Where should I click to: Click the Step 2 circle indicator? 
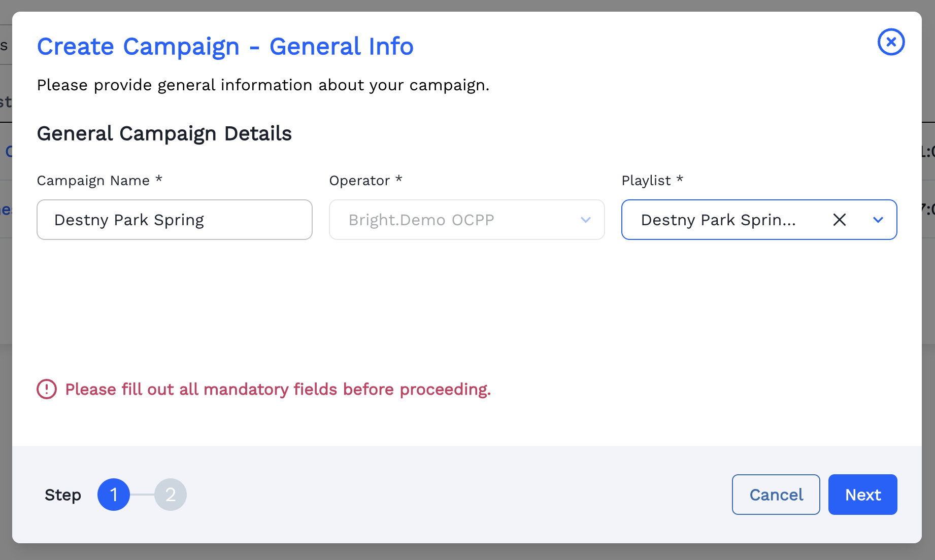pyautogui.click(x=171, y=495)
